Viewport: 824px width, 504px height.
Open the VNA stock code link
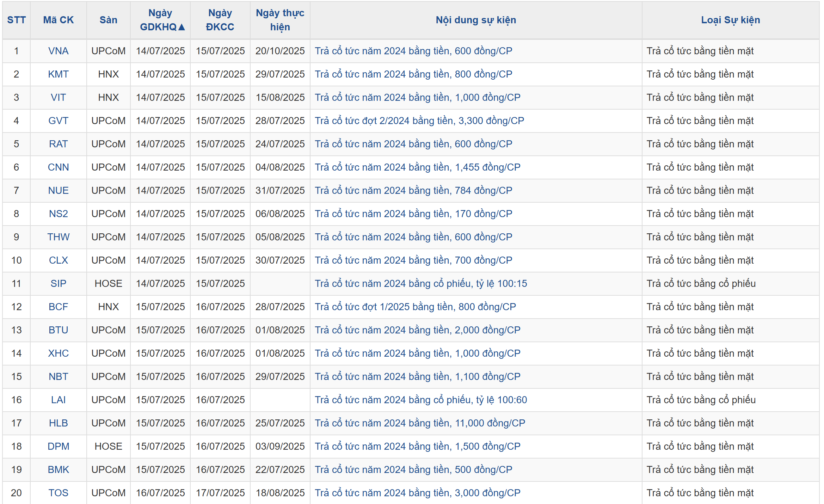pyautogui.click(x=58, y=51)
